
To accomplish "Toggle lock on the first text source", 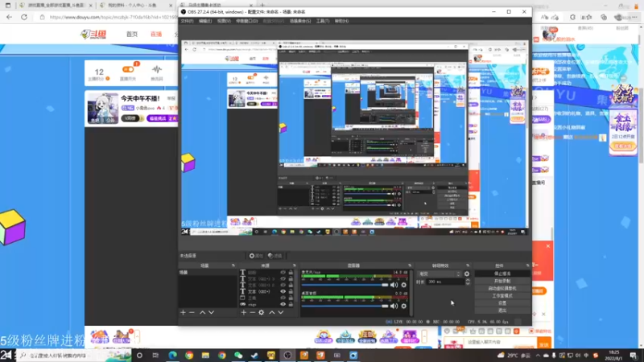I will (x=291, y=273).
